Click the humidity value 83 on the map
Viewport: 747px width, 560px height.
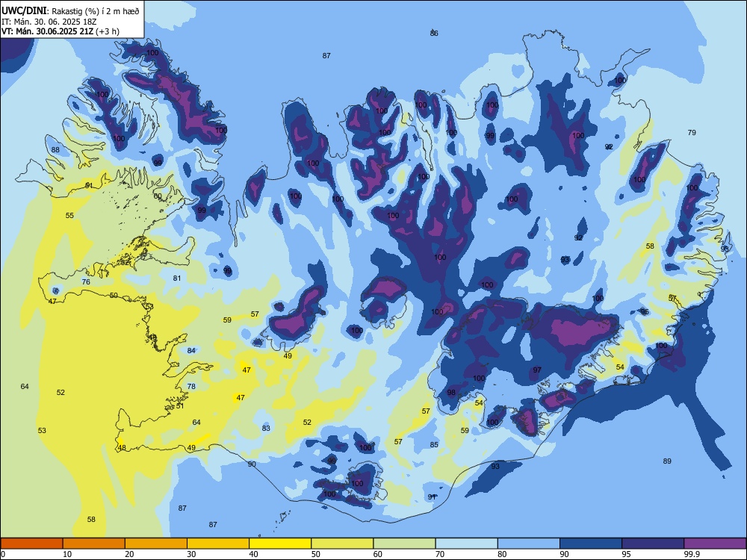[x=266, y=428]
